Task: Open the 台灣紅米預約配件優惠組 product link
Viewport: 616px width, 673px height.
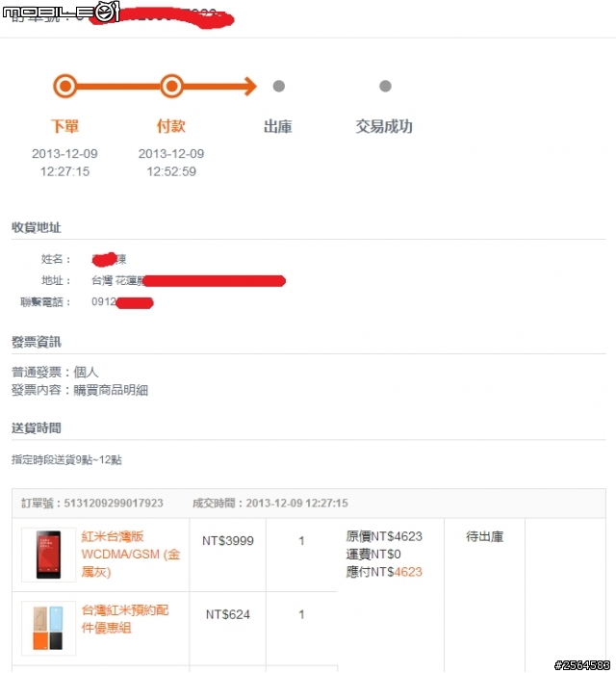Action: pos(125,619)
